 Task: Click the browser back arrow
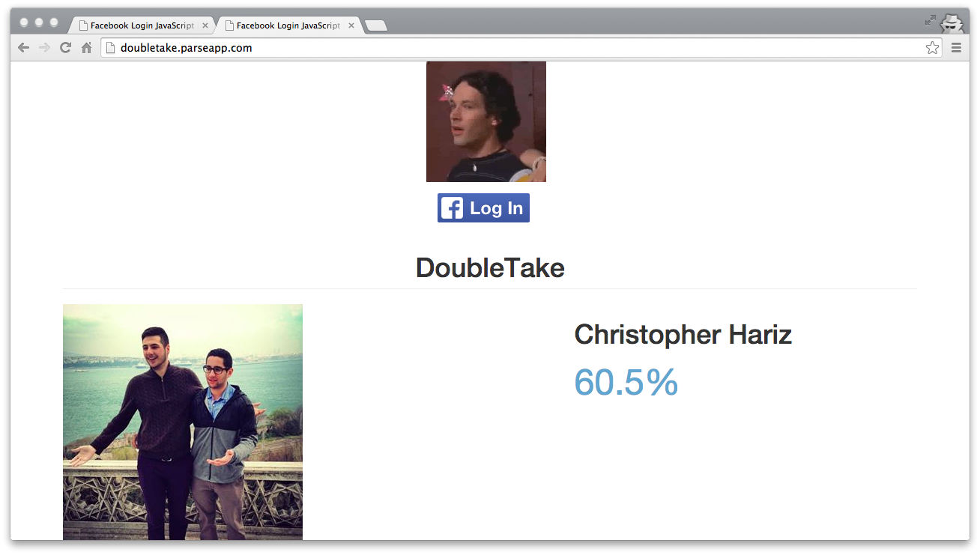[x=23, y=48]
